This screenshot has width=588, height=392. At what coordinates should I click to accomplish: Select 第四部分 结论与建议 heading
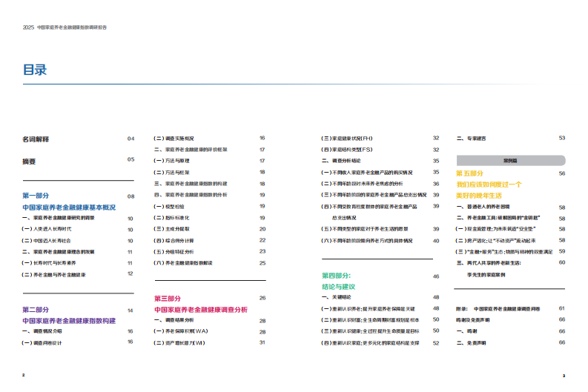coord(336,281)
